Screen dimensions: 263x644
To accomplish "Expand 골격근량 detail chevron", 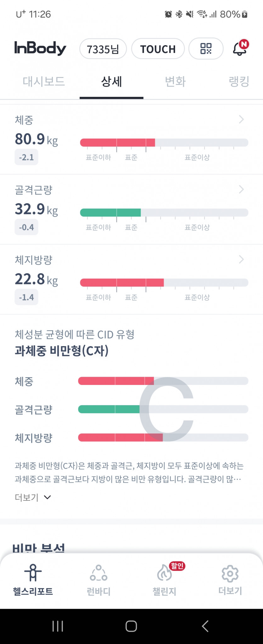I will pyautogui.click(x=241, y=189).
